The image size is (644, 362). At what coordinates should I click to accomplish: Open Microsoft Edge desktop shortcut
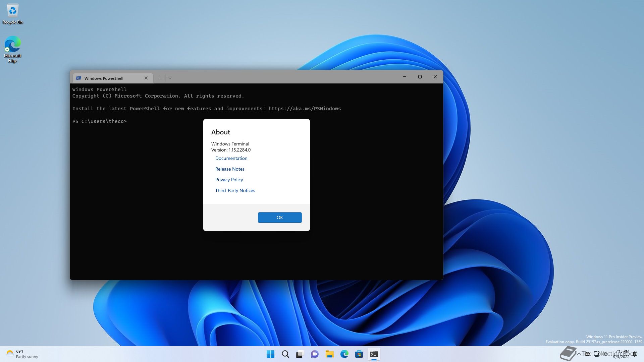pyautogui.click(x=12, y=49)
